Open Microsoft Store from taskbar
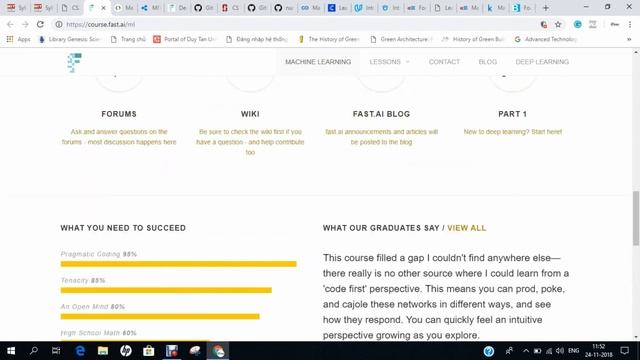 point(149,351)
